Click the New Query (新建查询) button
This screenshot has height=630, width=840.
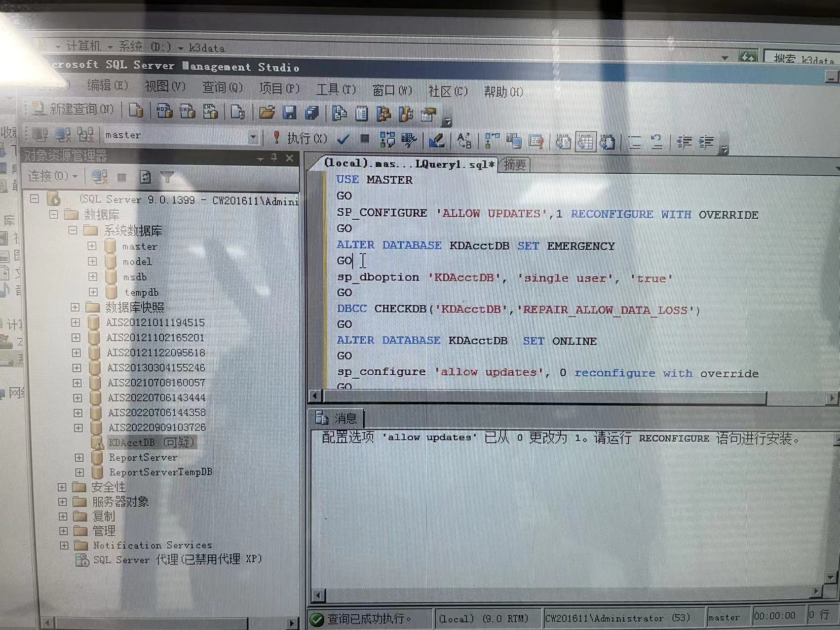pos(73,110)
